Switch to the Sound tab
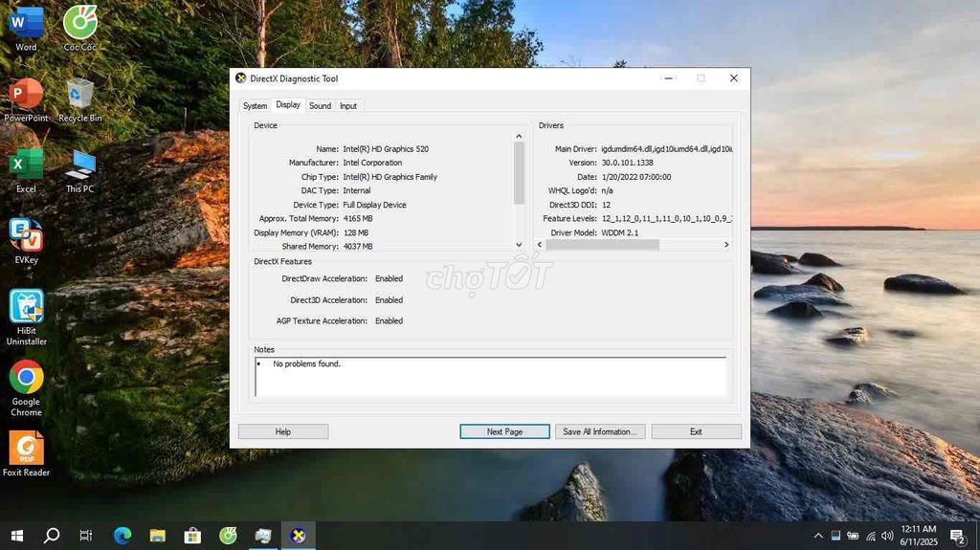 pyautogui.click(x=320, y=105)
